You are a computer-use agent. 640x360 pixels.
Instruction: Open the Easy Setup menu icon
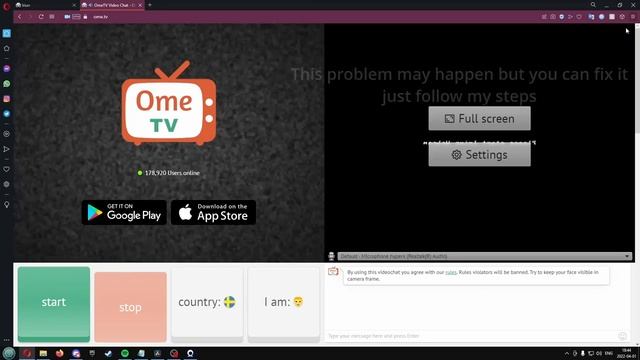[x=633, y=17]
